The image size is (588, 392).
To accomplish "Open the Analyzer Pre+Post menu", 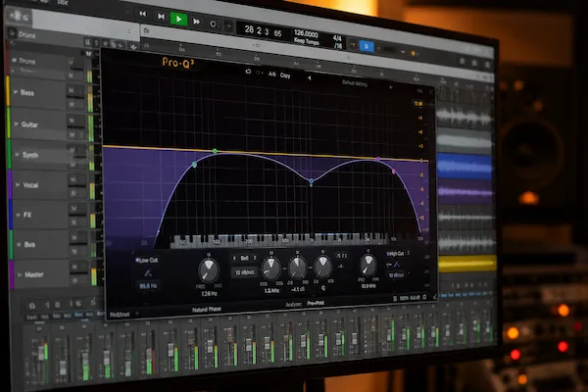I will point(315,303).
